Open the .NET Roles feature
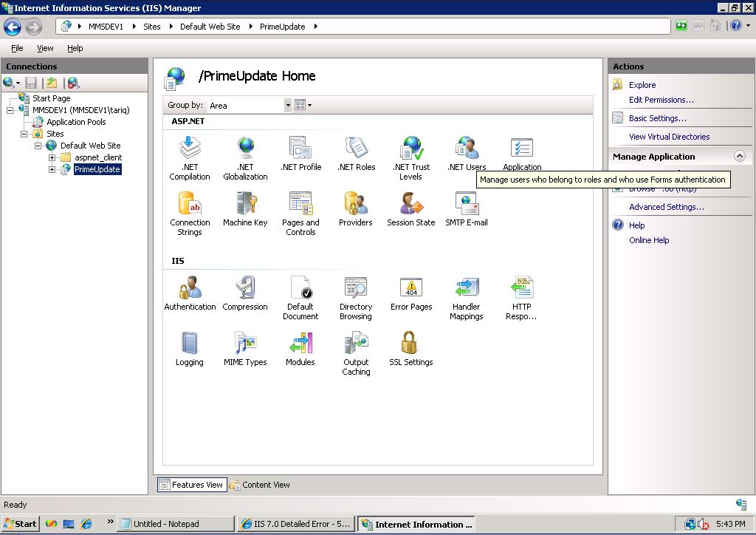This screenshot has height=535, width=756. pos(357,154)
